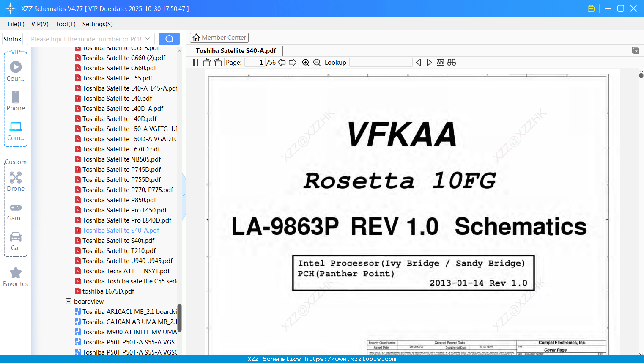Open the Favorites section

(16, 277)
